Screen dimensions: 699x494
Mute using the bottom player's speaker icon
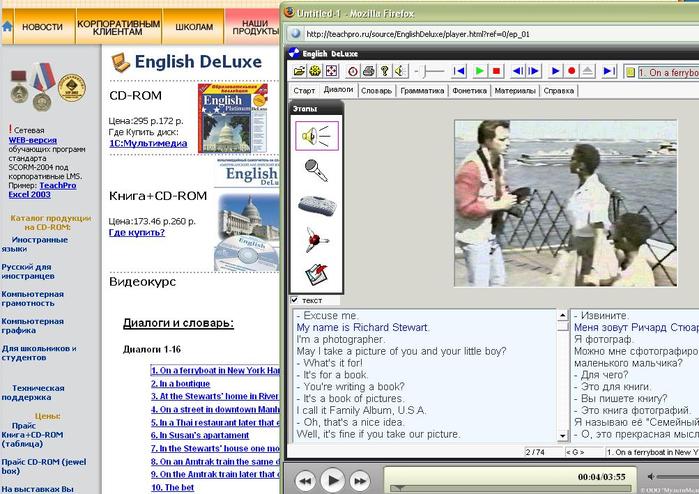pyautogui.click(x=651, y=477)
